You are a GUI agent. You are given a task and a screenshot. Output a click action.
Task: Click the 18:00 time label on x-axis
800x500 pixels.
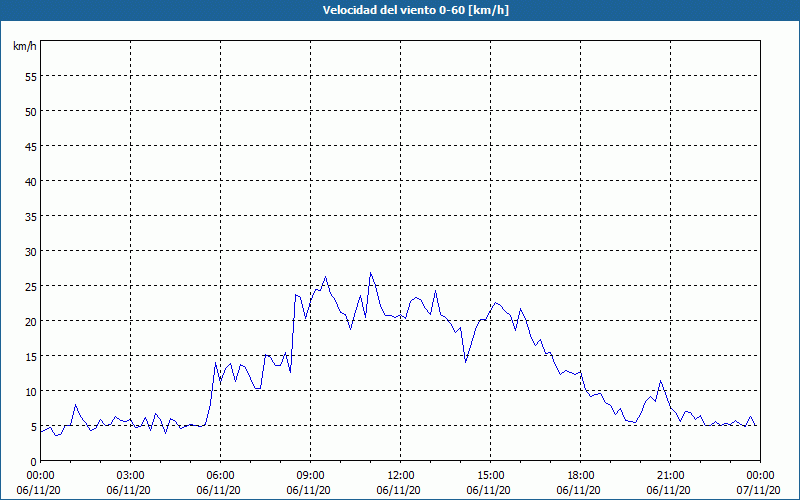tap(580, 476)
